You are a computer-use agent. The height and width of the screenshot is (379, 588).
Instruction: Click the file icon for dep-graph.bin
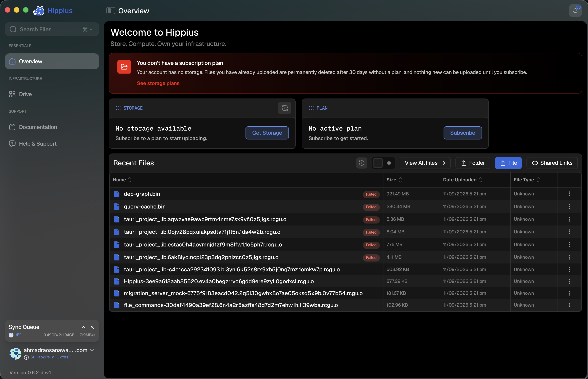117,194
